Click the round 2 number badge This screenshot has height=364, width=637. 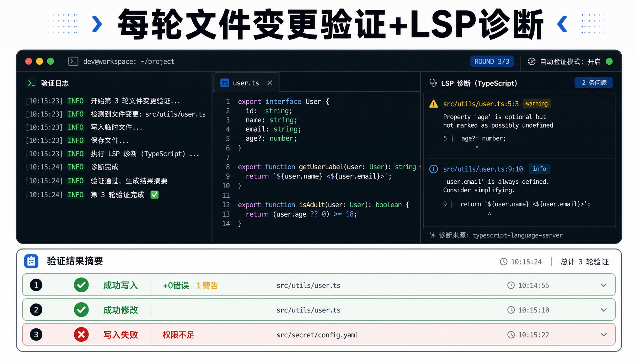(x=36, y=310)
